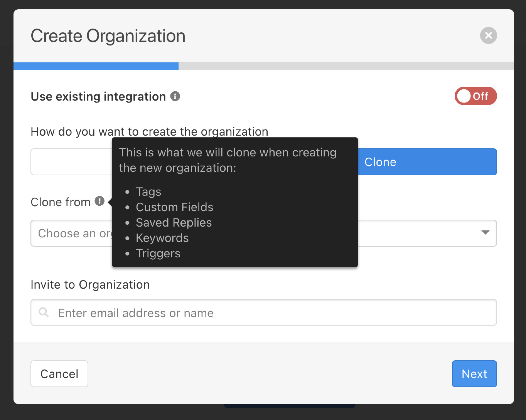Click the 'Cancel' button to dismiss
The image size is (526, 420).
coord(59,374)
